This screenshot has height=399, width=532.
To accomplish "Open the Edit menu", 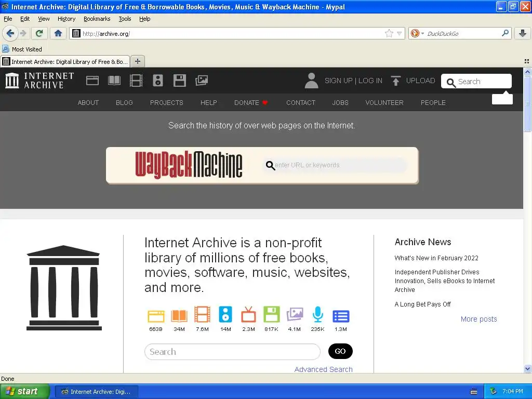I will pos(25,19).
